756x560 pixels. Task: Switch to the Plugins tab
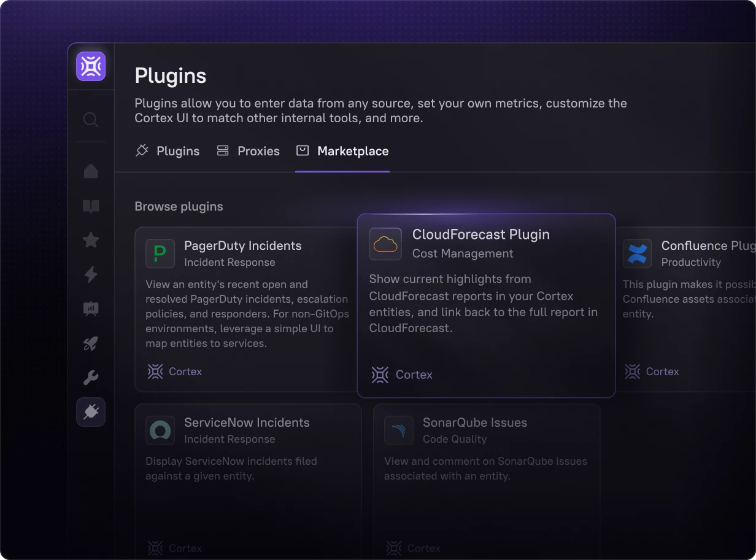(x=168, y=151)
